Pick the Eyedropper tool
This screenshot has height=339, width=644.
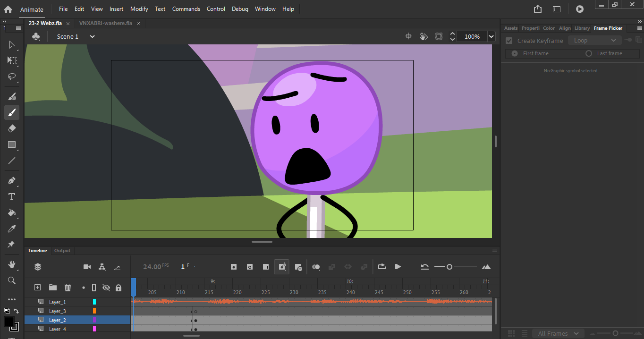click(12, 229)
